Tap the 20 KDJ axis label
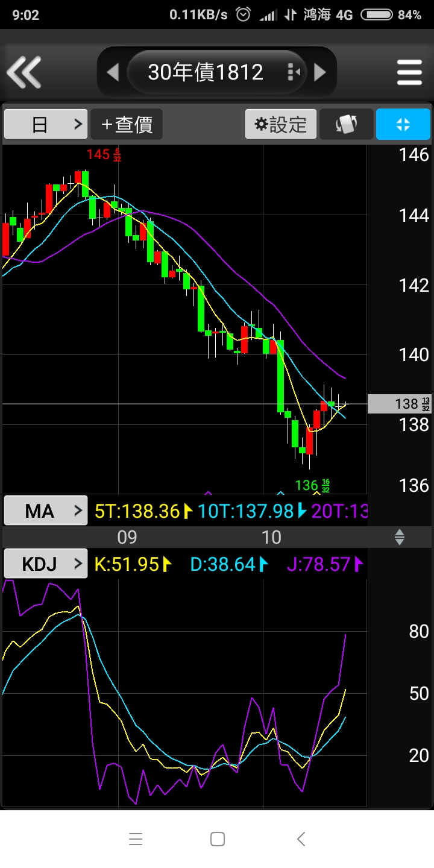Viewport: 434px width, 868px height. [419, 755]
